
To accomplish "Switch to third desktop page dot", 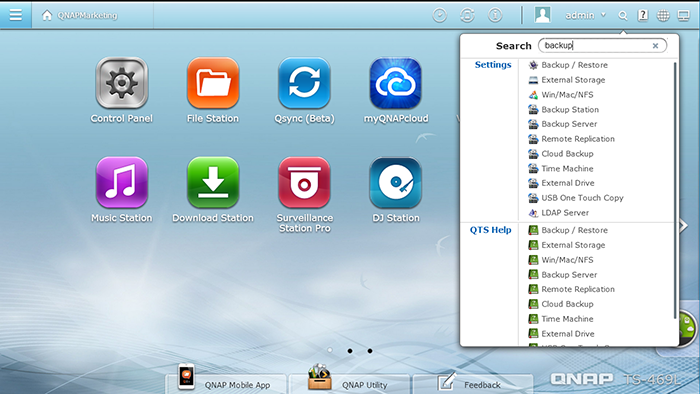I will point(370,351).
